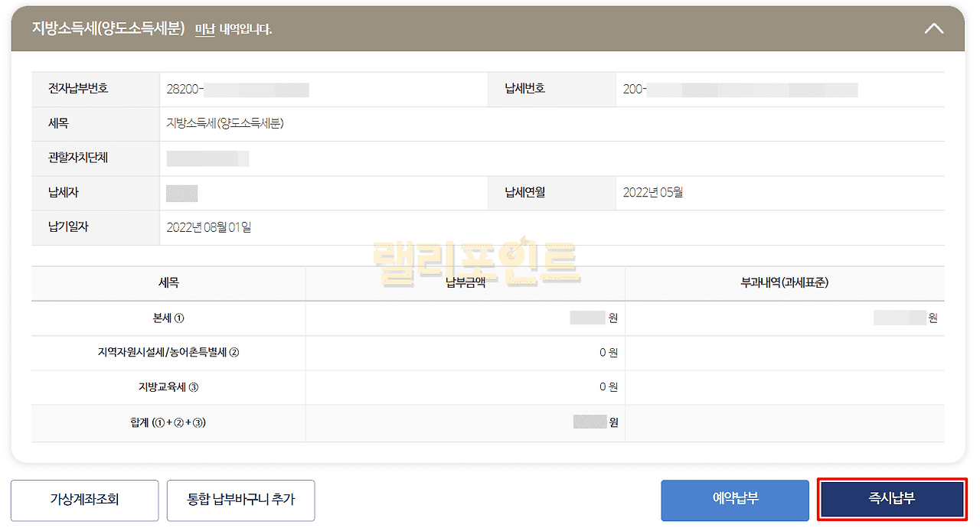980x528 pixels.
Task: Select the 납기일자 date 2022년 08월 01일
Action: point(209,227)
